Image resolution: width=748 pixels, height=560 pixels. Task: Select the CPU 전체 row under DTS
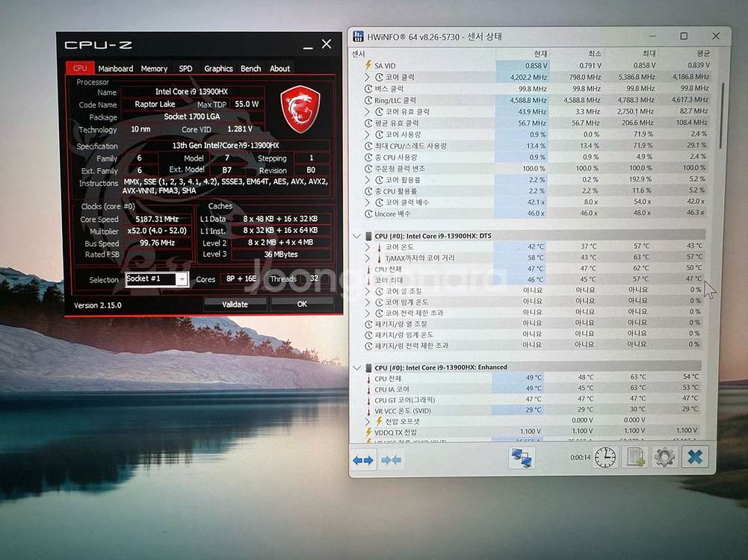coord(534,269)
